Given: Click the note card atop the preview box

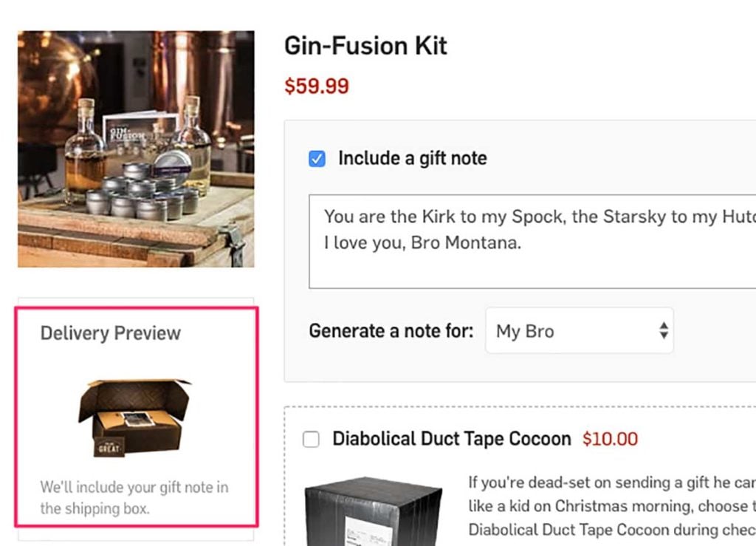Looking at the screenshot, I should 138,419.
